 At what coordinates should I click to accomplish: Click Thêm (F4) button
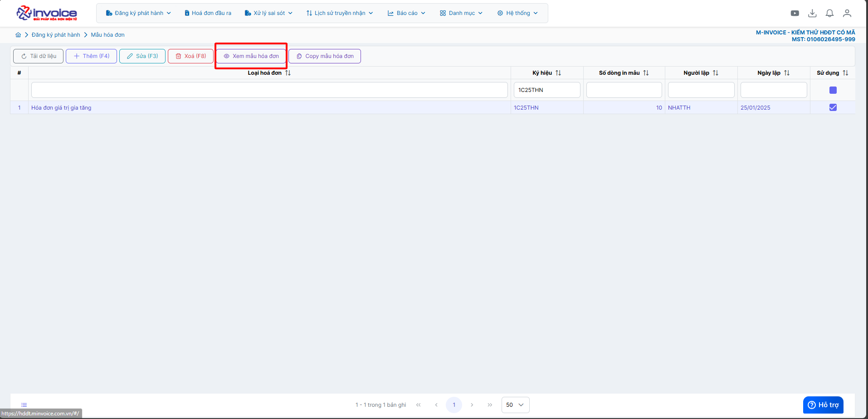[91, 56]
